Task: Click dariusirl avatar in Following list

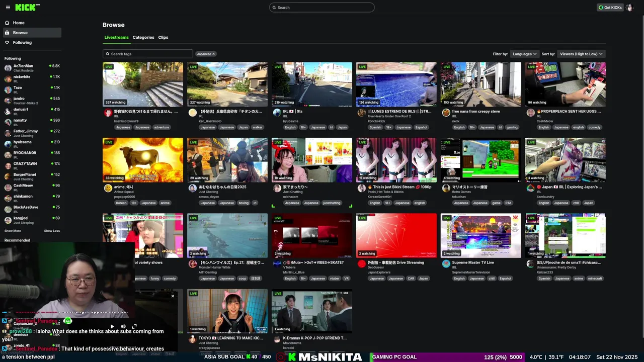Action: click(x=8, y=111)
